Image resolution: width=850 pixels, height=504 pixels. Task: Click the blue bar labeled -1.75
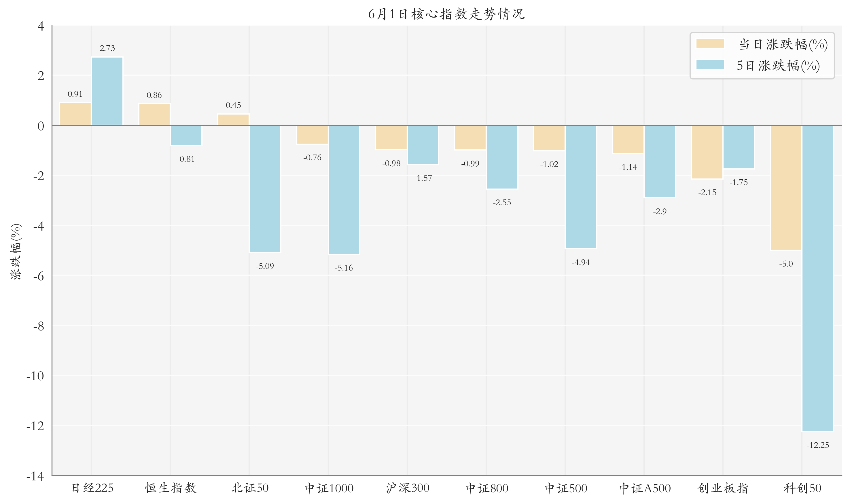pyautogui.click(x=739, y=147)
